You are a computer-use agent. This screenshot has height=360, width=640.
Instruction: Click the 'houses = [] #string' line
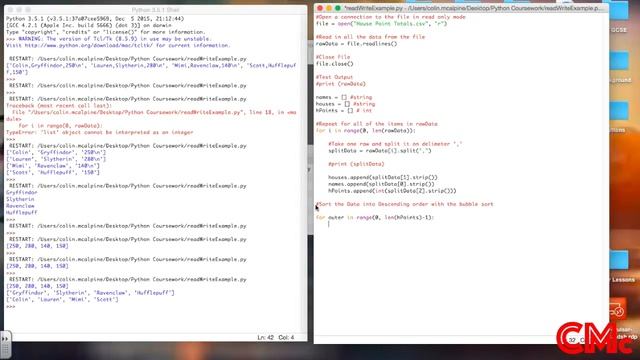[x=345, y=104]
